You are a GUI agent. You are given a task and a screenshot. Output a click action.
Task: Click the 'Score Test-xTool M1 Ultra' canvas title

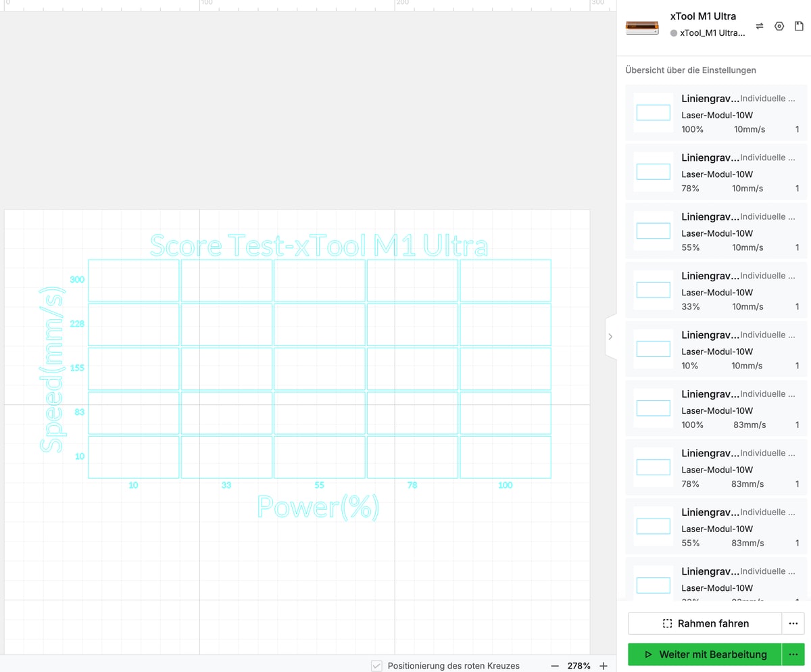pos(318,245)
